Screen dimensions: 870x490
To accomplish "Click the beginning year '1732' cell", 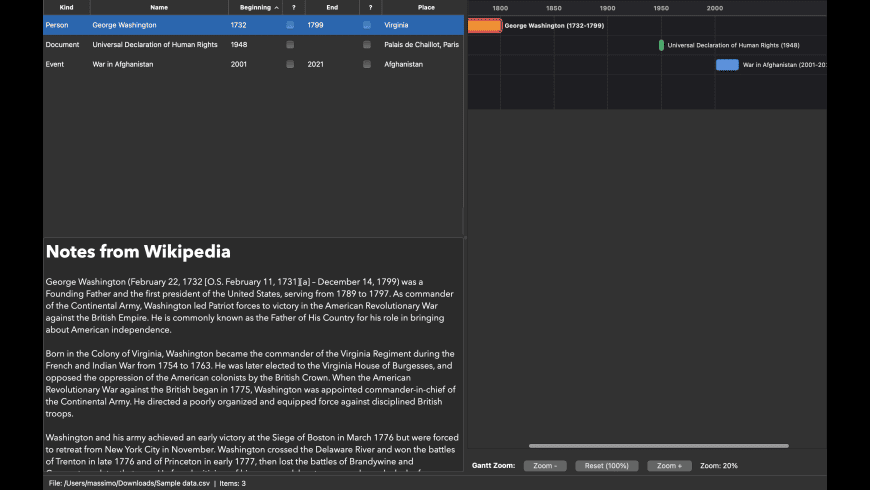I will pos(239,25).
